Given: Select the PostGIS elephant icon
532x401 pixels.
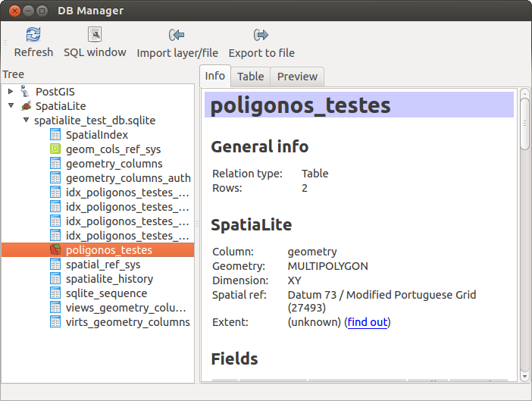Looking at the screenshot, I should [26, 92].
